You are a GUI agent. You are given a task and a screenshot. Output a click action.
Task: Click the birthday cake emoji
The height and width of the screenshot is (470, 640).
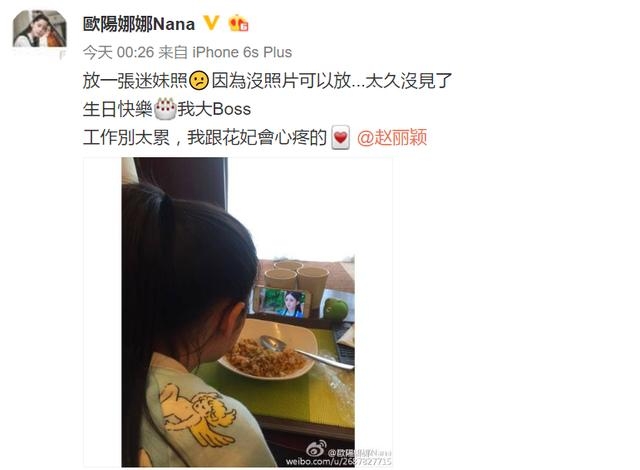[x=165, y=109]
